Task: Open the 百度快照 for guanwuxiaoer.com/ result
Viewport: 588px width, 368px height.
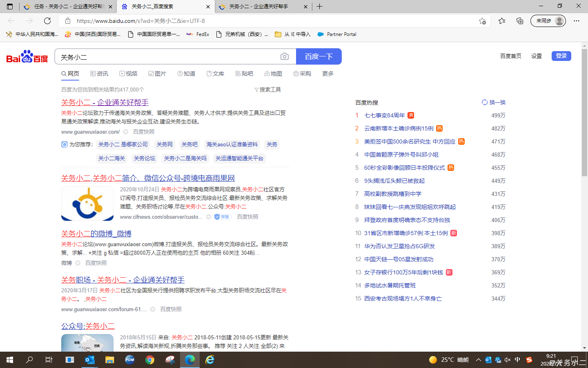Action: point(144,132)
